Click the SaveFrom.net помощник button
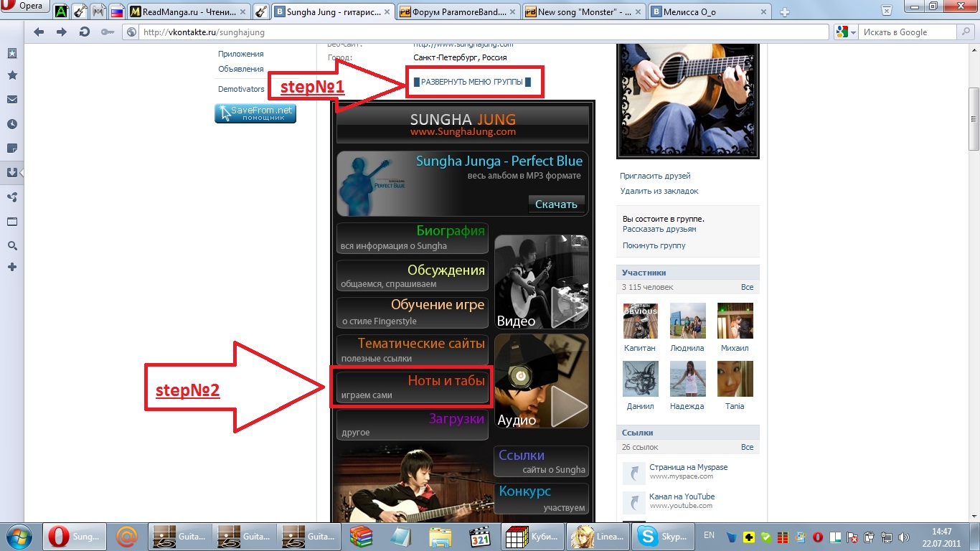This screenshot has height=551, width=980. tap(255, 113)
